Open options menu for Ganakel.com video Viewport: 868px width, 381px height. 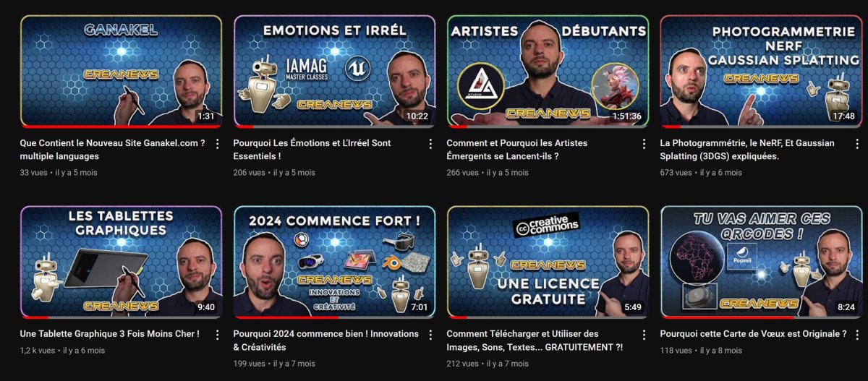(x=217, y=144)
